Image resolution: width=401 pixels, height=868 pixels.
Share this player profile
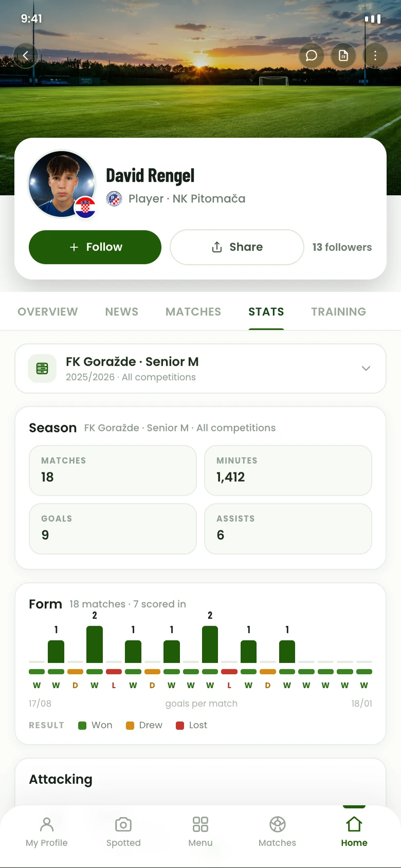[x=237, y=247]
